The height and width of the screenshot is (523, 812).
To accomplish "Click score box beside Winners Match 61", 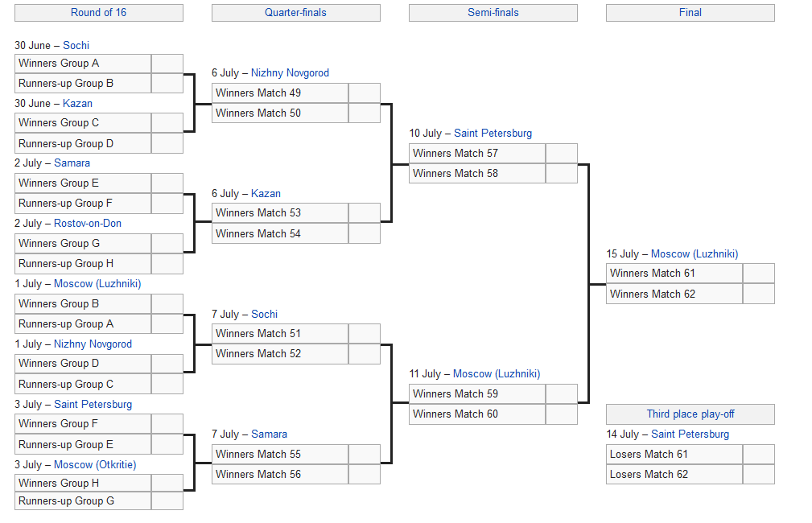I will click(x=758, y=274).
